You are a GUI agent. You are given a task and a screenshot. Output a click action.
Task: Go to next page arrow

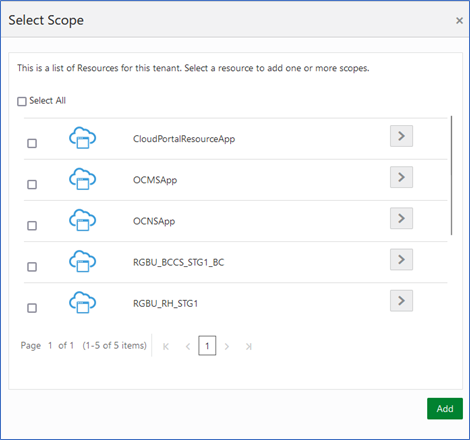coord(227,347)
